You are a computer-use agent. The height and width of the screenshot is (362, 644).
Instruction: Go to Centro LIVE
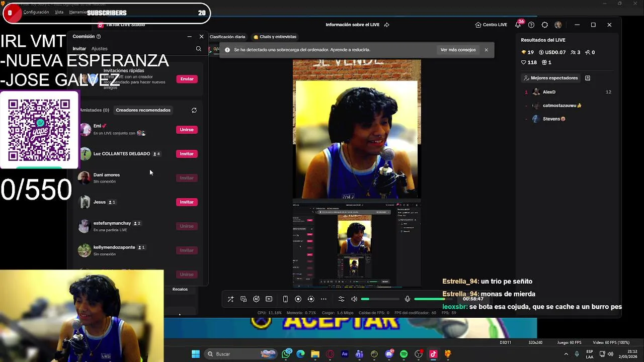tap(491, 25)
